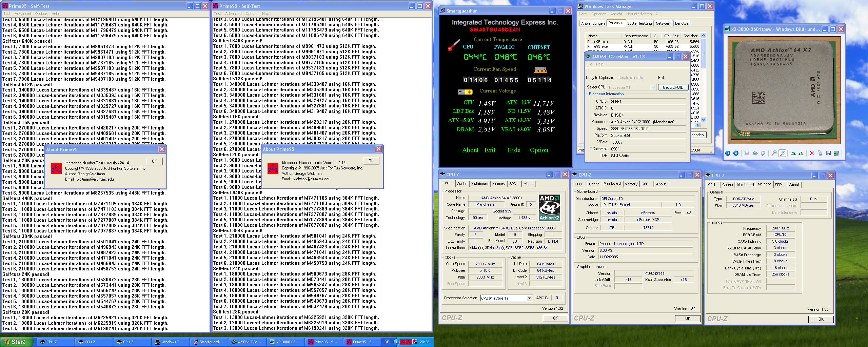Open SPD tab in Memory CPU-Z window
The height and width of the screenshot is (347, 868).
(x=778, y=185)
